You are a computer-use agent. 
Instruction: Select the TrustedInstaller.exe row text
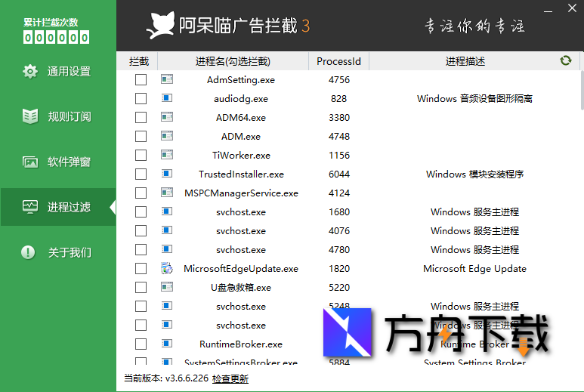click(x=241, y=174)
